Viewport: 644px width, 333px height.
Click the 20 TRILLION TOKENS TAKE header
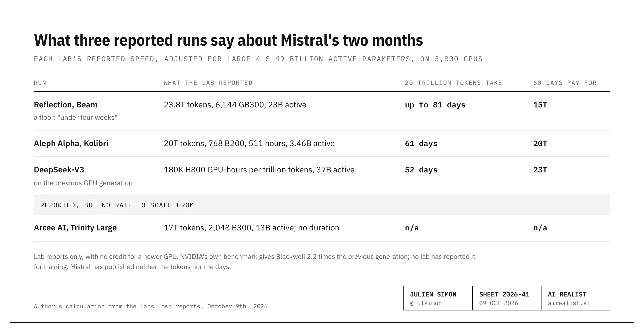[453, 83]
